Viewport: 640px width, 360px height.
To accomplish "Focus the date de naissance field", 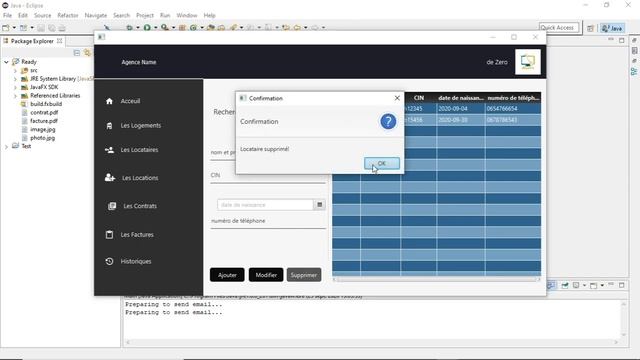I will point(265,204).
